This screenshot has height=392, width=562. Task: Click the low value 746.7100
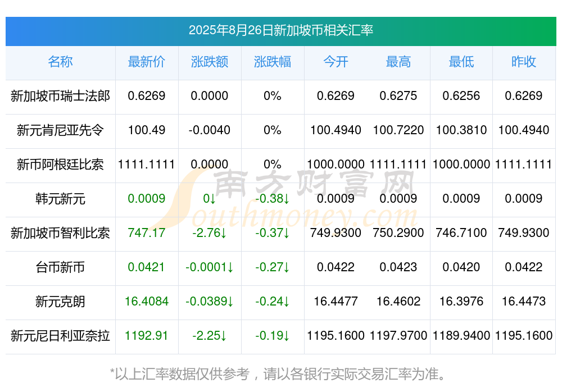tap(461, 233)
